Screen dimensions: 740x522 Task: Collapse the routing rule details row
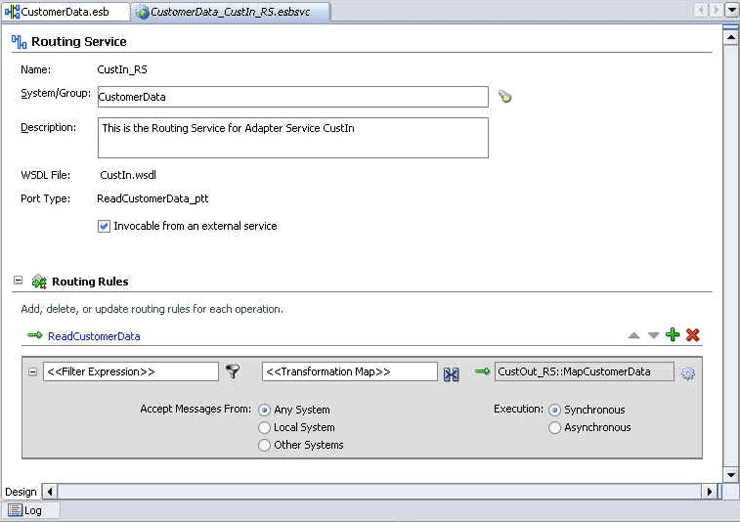click(33, 372)
